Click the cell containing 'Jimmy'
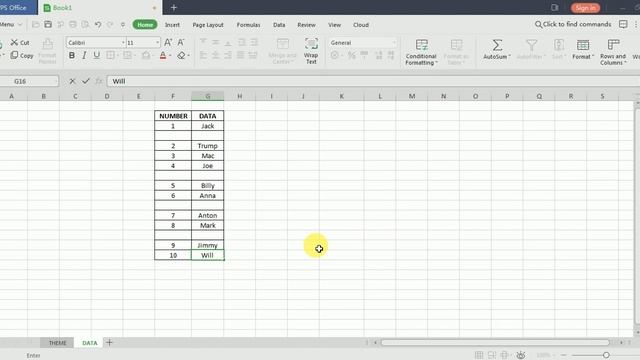Viewport: 640px width, 360px height. tap(208, 245)
